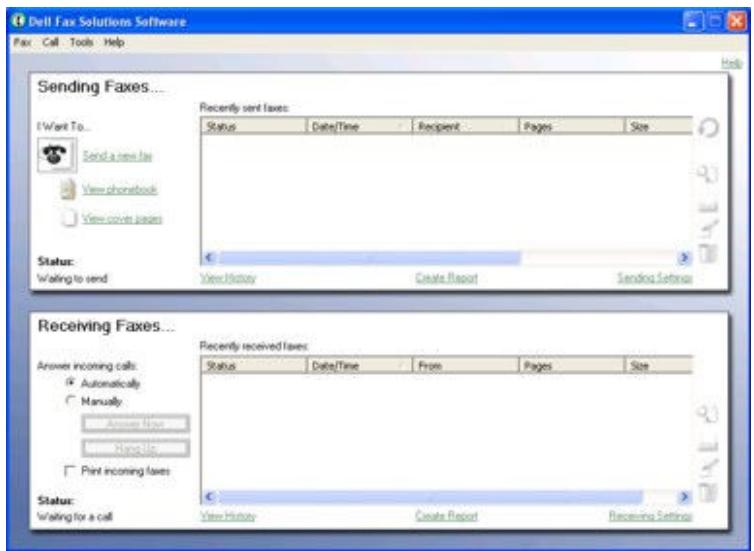Sort sent faxes by Pages column

click(572, 126)
